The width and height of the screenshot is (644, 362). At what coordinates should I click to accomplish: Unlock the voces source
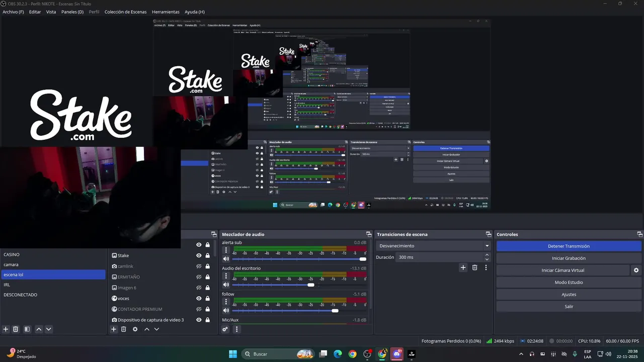click(207, 298)
